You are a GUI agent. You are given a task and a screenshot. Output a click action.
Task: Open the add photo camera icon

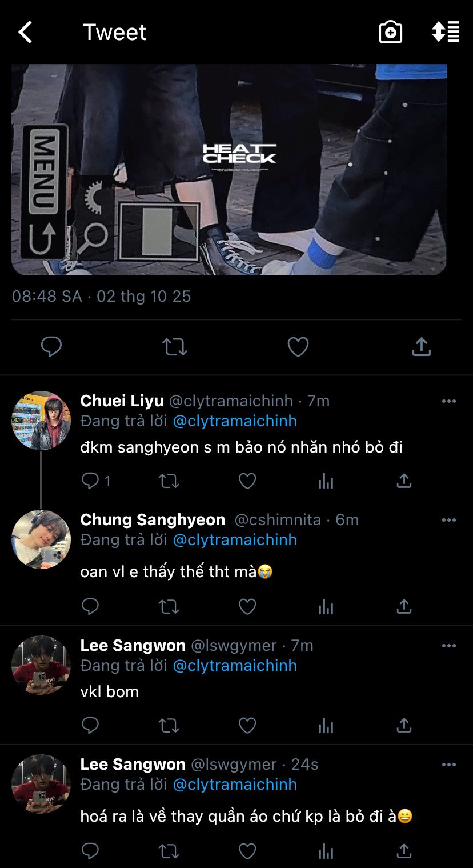coord(391,33)
